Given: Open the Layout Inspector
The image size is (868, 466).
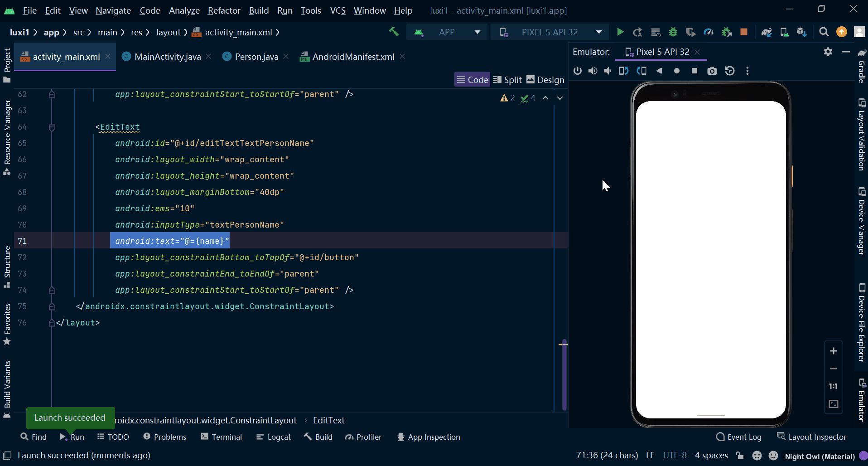Looking at the screenshot, I should click(x=812, y=437).
